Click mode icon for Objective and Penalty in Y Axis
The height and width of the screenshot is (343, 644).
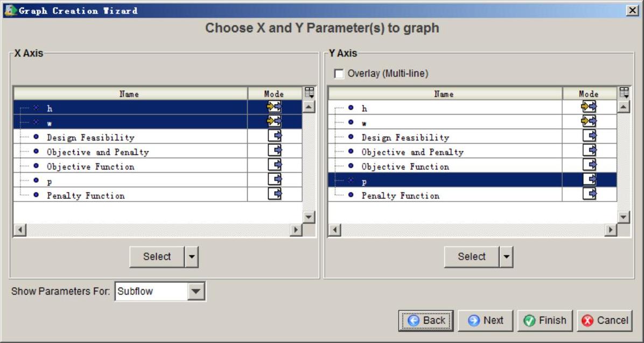coord(589,151)
